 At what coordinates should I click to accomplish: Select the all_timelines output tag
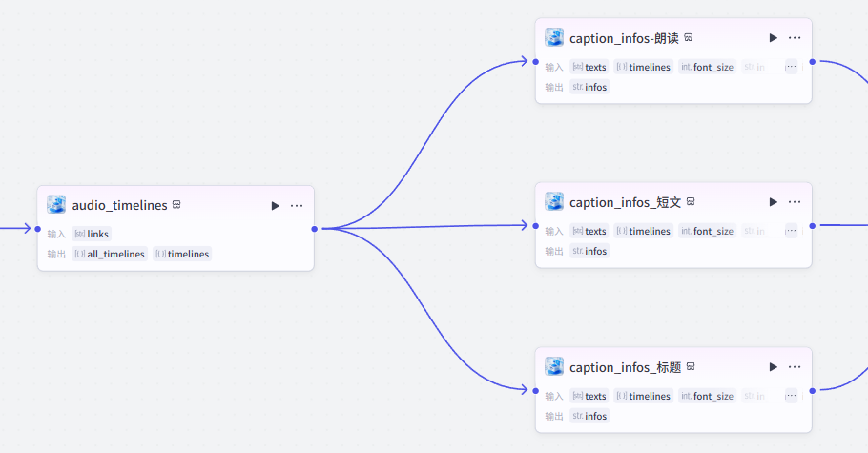[111, 254]
